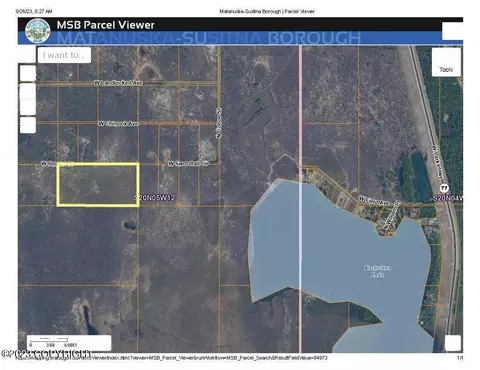Image resolution: width=480 pixels, height=370 pixels.
Task: Click the Matanuska-Susitna Borough page title header
Action: (x=267, y=11)
